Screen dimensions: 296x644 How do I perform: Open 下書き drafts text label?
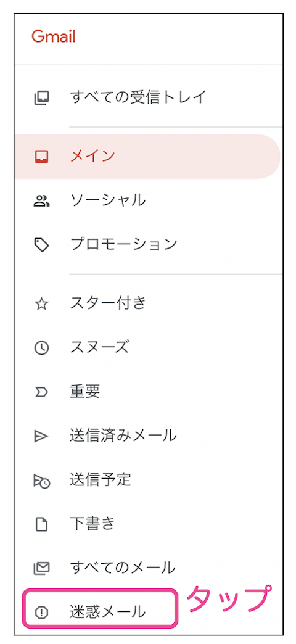coord(92,524)
